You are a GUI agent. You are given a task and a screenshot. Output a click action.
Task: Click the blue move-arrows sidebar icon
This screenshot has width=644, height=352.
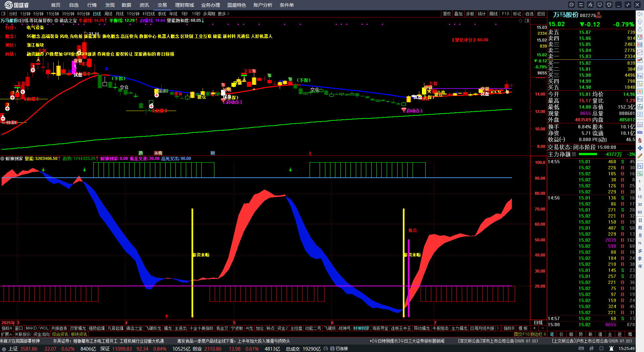pyautogui.click(x=640, y=148)
